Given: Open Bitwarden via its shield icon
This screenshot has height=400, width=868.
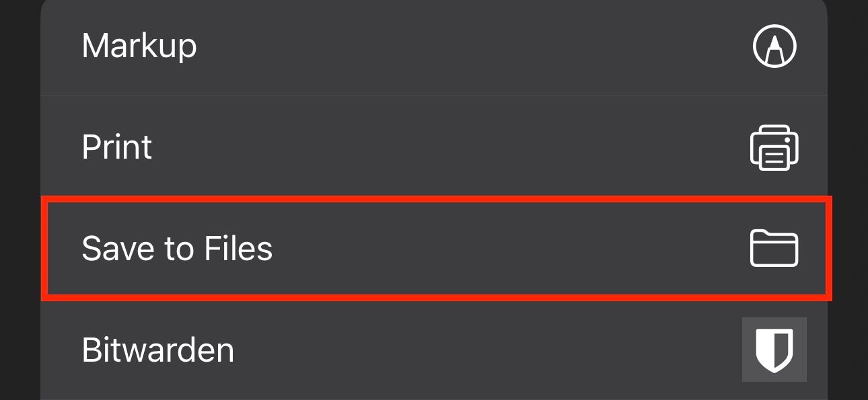Looking at the screenshot, I should click(x=774, y=350).
